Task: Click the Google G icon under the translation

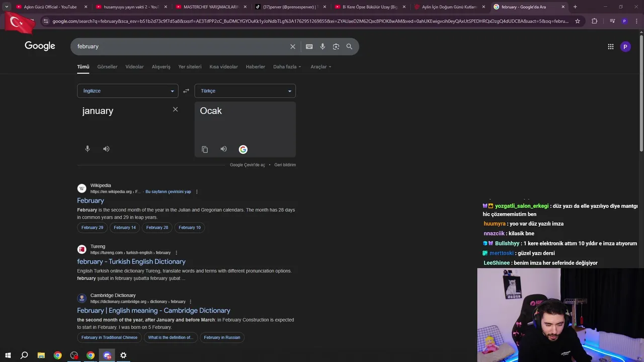Action: [243, 149]
